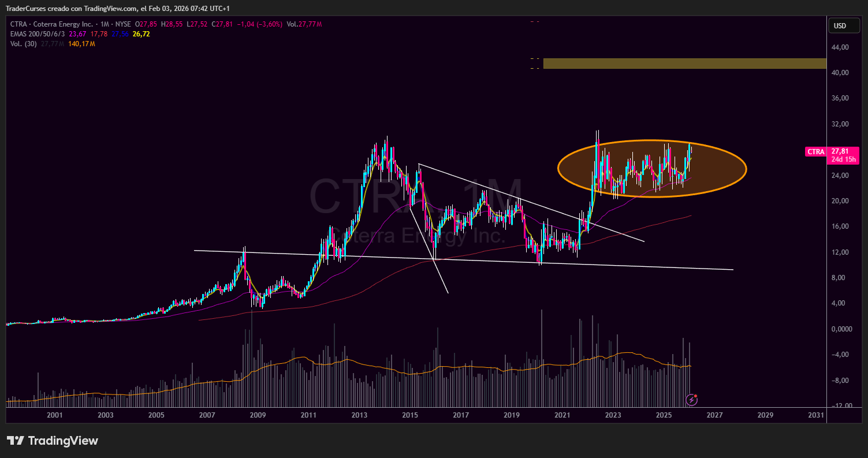Click the 2013 label on time axis
The width and height of the screenshot is (868, 458).
(359, 415)
